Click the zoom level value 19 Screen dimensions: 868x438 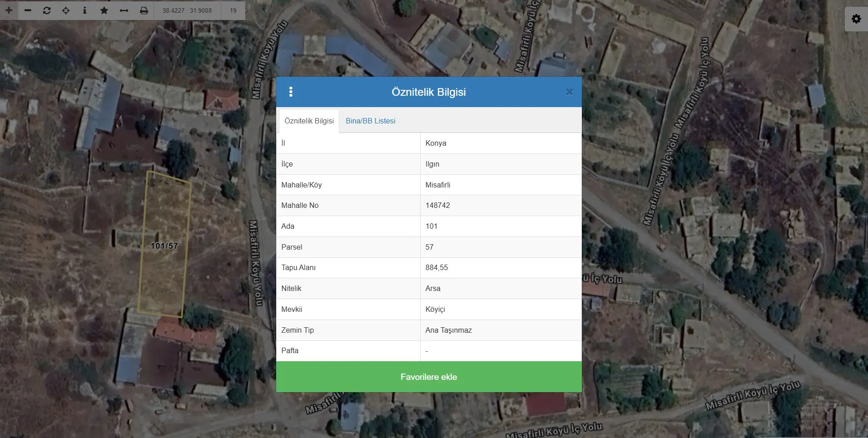(x=233, y=10)
